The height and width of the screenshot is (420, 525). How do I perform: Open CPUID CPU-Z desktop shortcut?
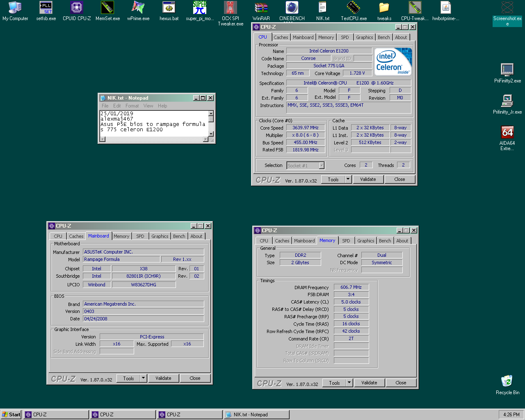[77, 11]
